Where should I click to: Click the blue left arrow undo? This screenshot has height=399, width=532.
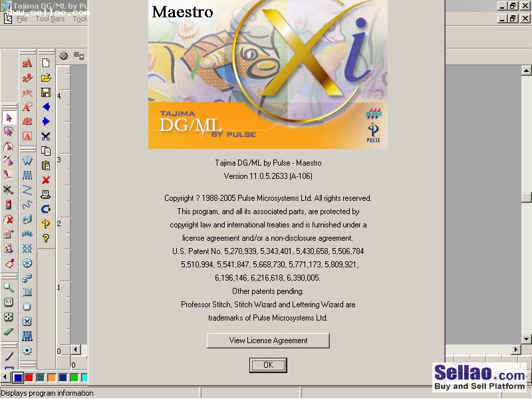[46, 107]
